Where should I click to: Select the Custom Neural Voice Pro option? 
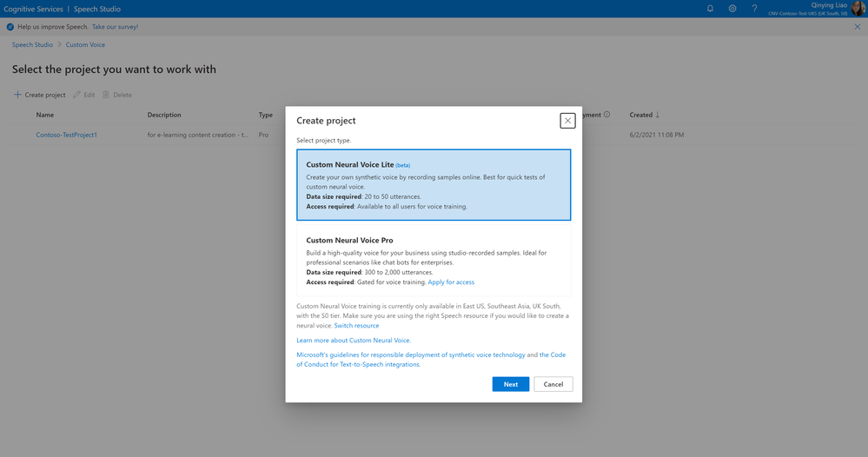[x=434, y=261]
